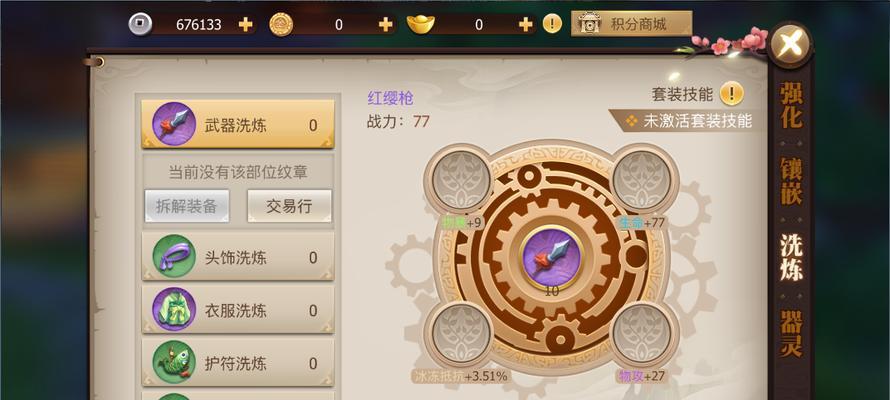The image size is (890, 400).
Task: Click the yellow exclamation icon in top bar
Action: point(552,24)
